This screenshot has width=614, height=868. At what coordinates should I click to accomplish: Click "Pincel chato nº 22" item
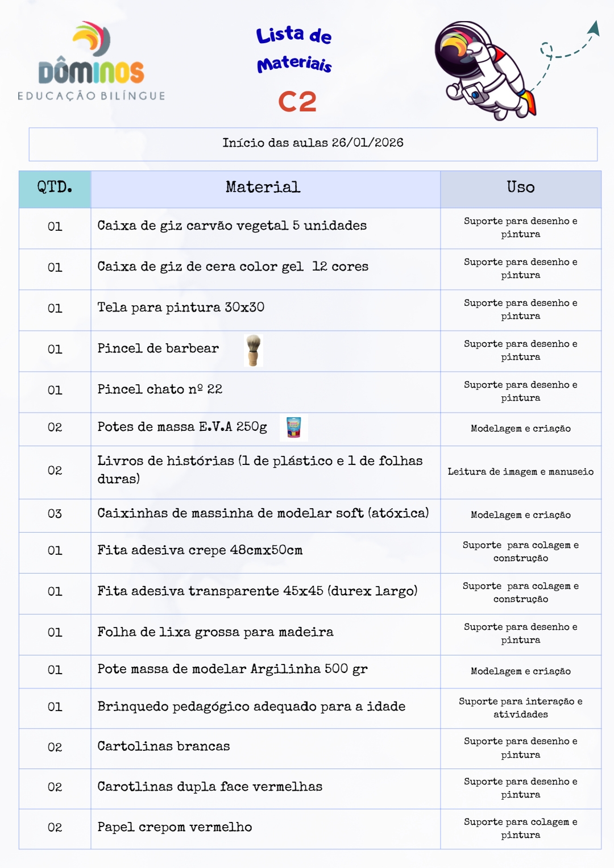tap(160, 390)
